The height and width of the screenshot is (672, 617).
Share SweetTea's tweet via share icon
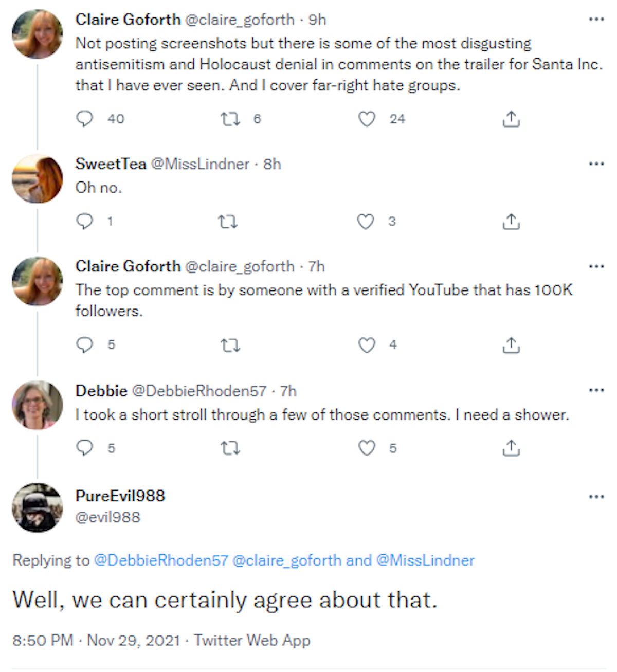click(511, 222)
